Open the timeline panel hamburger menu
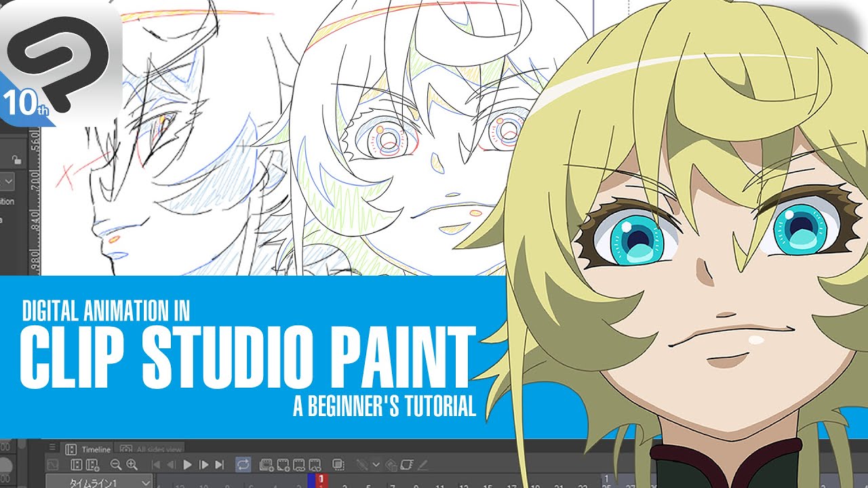Screen dimensions: 868x488 (52, 448)
